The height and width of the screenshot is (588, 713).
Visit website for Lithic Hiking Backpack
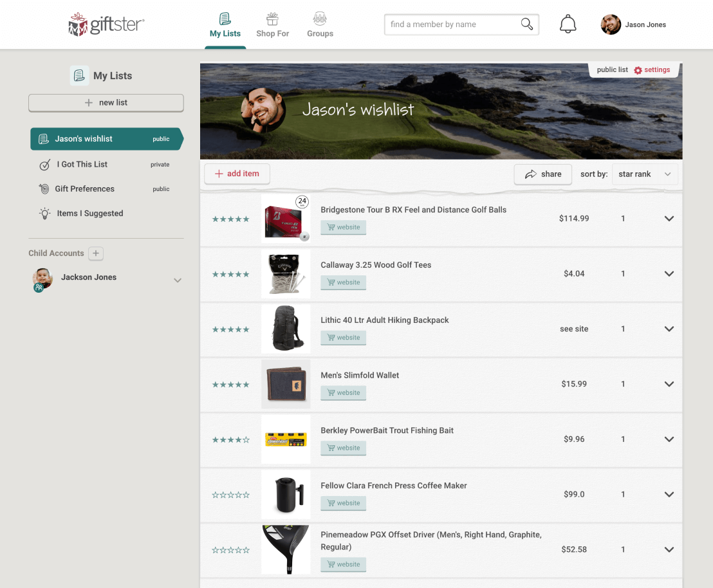click(x=344, y=338)
